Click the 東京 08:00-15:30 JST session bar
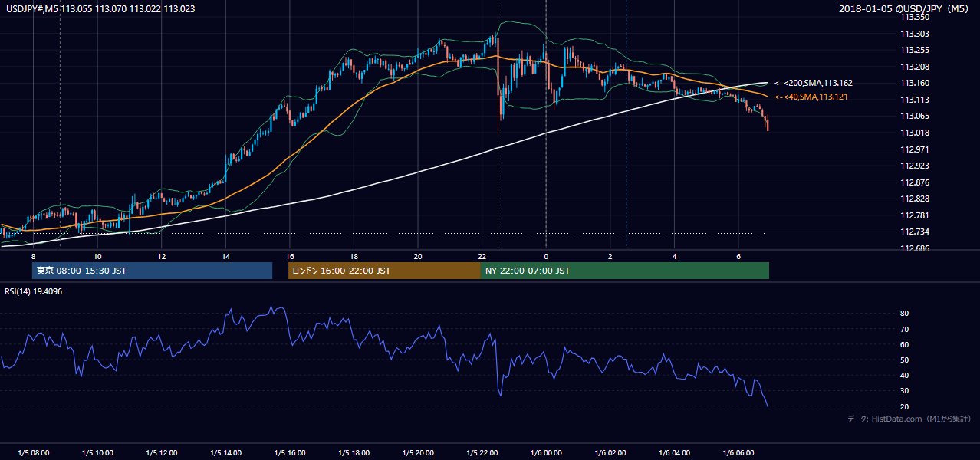Image resolution: width=980 pixels, height=460 pixels. tap(152, 271)
